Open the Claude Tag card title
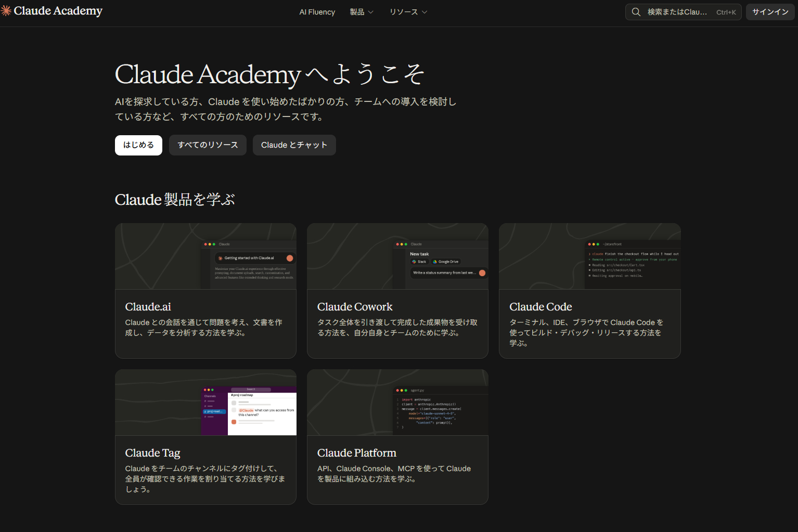This screenshot has height=532, width=798. coord(153,453)
